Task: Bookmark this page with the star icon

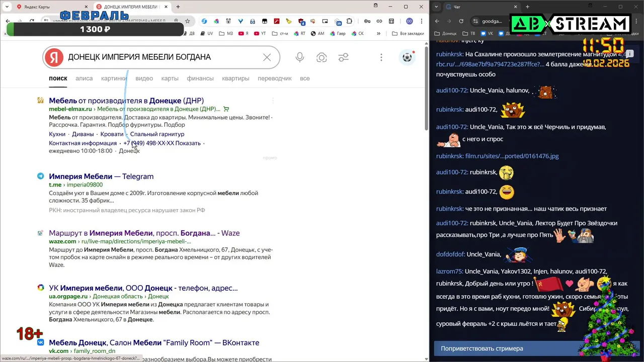Action: (x=188, y=21)
